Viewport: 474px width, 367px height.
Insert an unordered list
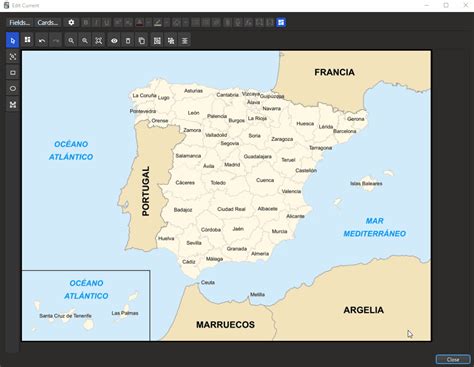[x=196, y=23]
